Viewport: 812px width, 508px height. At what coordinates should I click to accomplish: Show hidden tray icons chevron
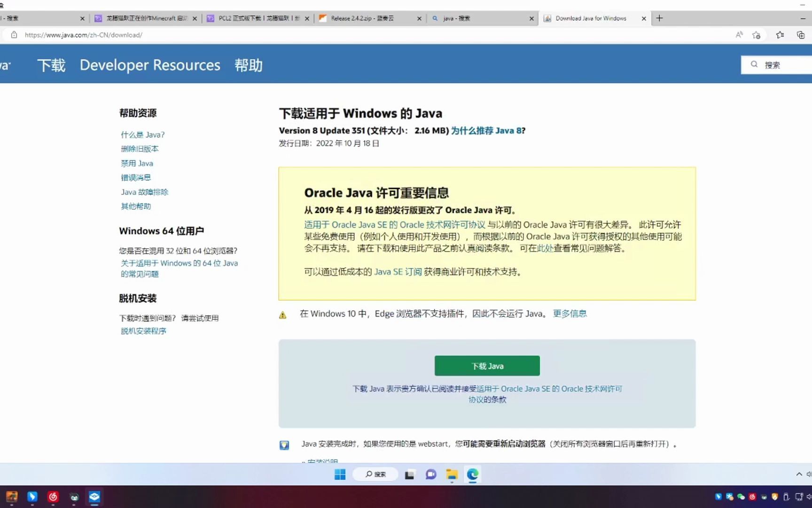pyautogui.click(x=799, y=474)
